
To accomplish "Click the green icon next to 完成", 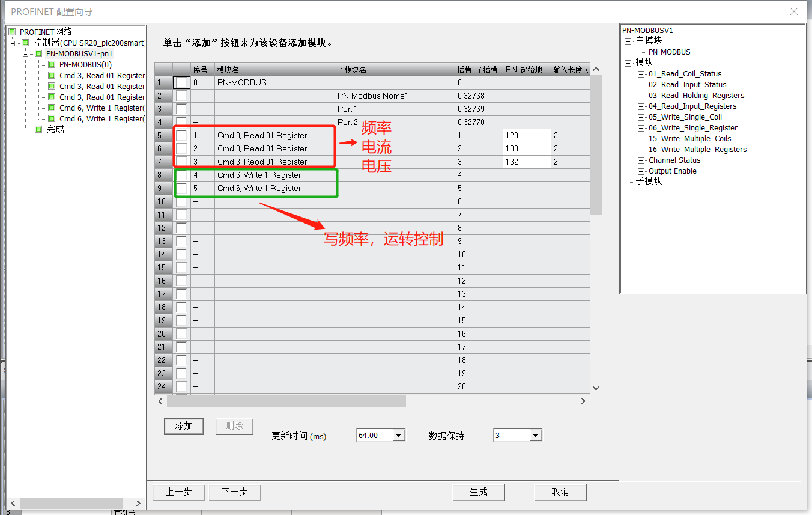I will tap(38, 129).
